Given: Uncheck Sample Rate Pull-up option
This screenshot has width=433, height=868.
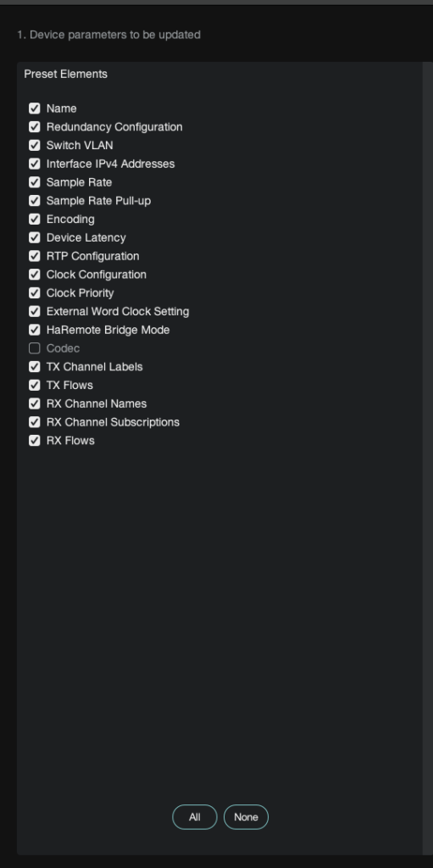Looking at the screenshot, I should click(x=35, y=200).
